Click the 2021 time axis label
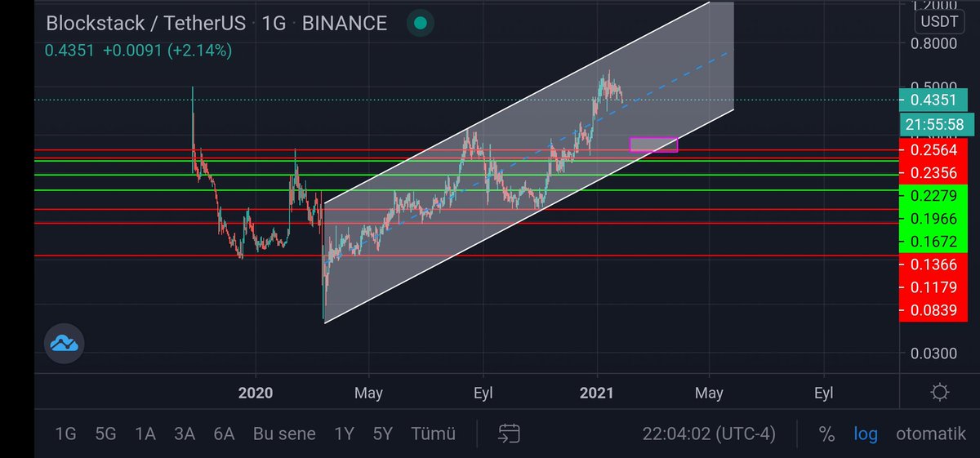This screenshot has width=980, height=458. 596,393
